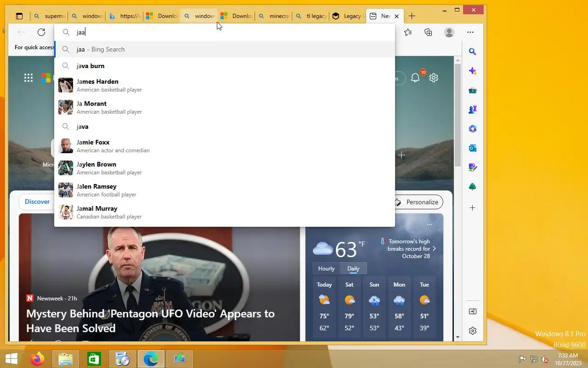Add a quick link with the plus tile
This screenshot has width=588, height=368.
click(401, 155)
